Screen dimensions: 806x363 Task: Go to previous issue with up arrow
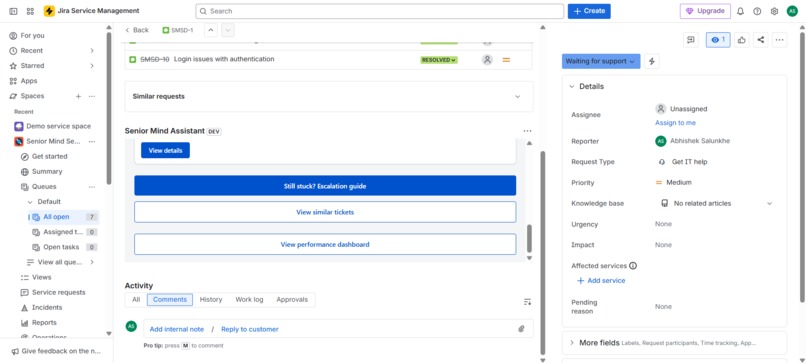tap(211, 30)
